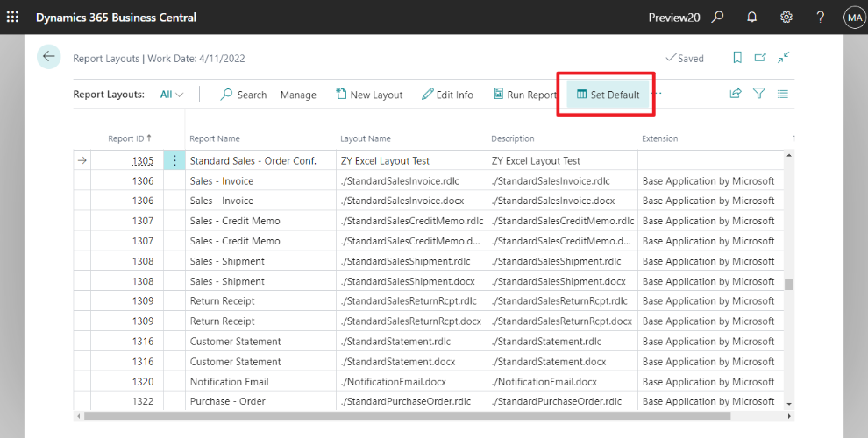The height and width of the screenshot is (438, 868).
Task: Open row actions for report 1305
Action: (x=174, y=160)
